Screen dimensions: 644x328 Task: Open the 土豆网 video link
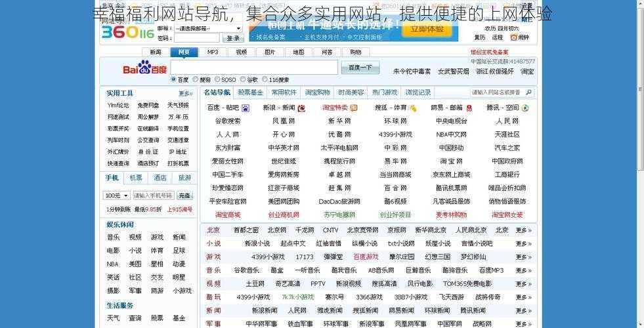255,283
